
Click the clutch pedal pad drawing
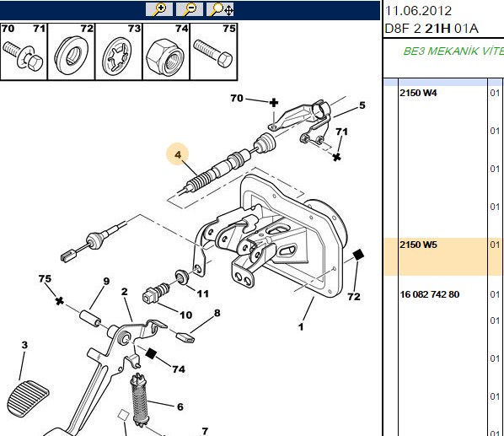[x=28, y=398]
